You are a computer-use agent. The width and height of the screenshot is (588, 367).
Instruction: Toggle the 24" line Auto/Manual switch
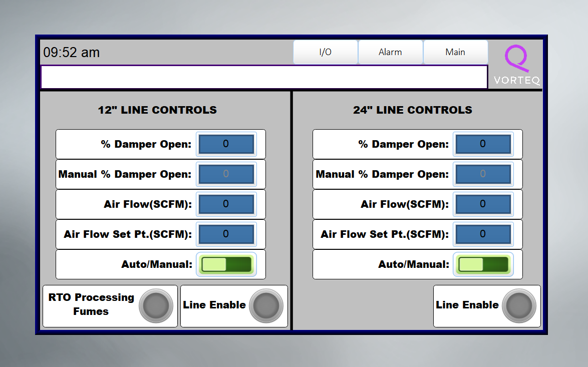pyautogui.click(x=483, y=264)
